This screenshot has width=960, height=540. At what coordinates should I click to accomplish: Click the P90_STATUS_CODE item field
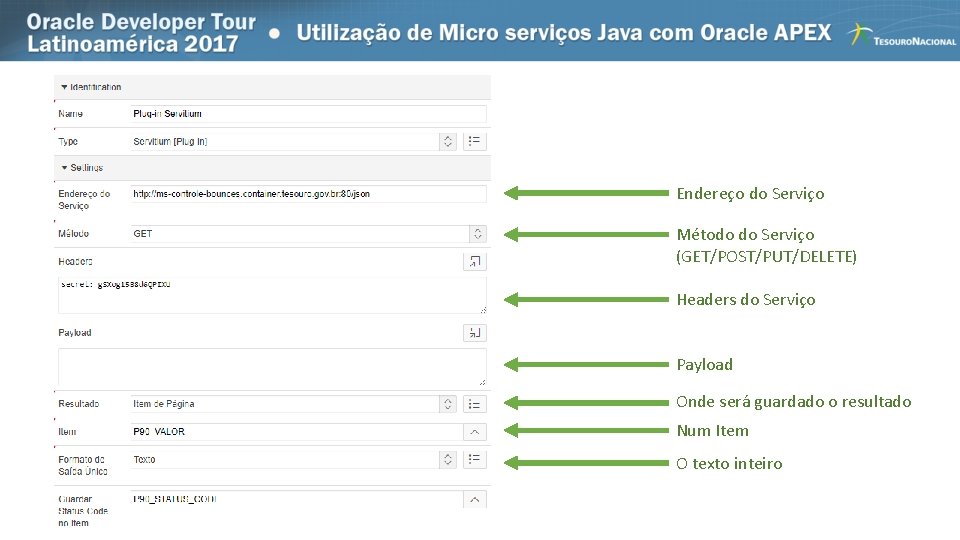pyautogui.click(x=295, y=499)
